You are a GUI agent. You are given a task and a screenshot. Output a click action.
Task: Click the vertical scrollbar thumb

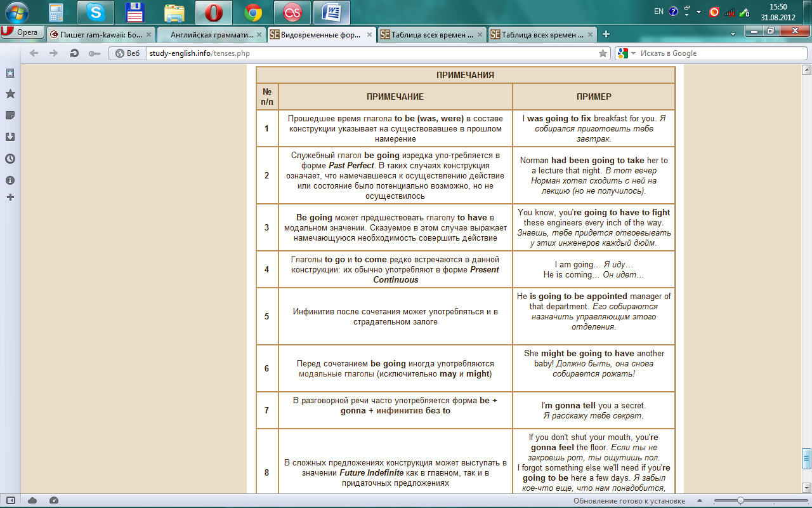806,458
